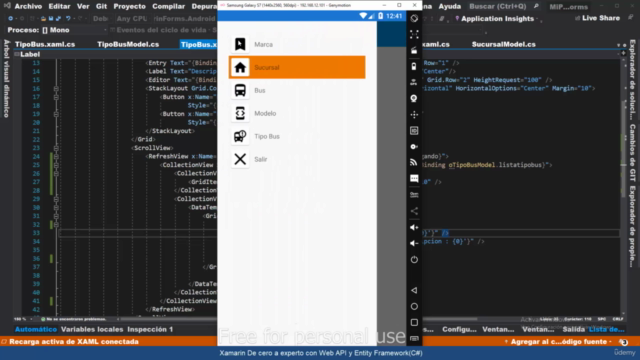Screen dimensions: 640x360
Task: Collapse code block at line 17
Action: pyautogui.click(x=56, y=97)
